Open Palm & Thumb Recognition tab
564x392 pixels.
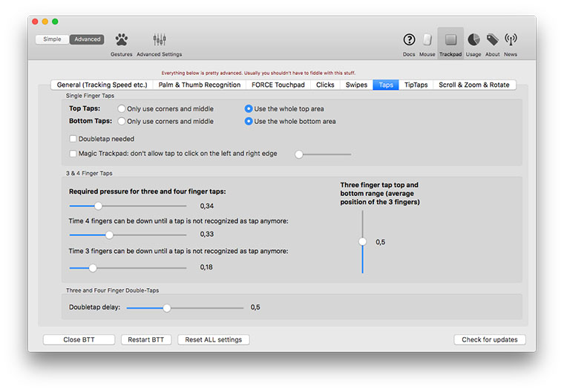tap(200, 85)
